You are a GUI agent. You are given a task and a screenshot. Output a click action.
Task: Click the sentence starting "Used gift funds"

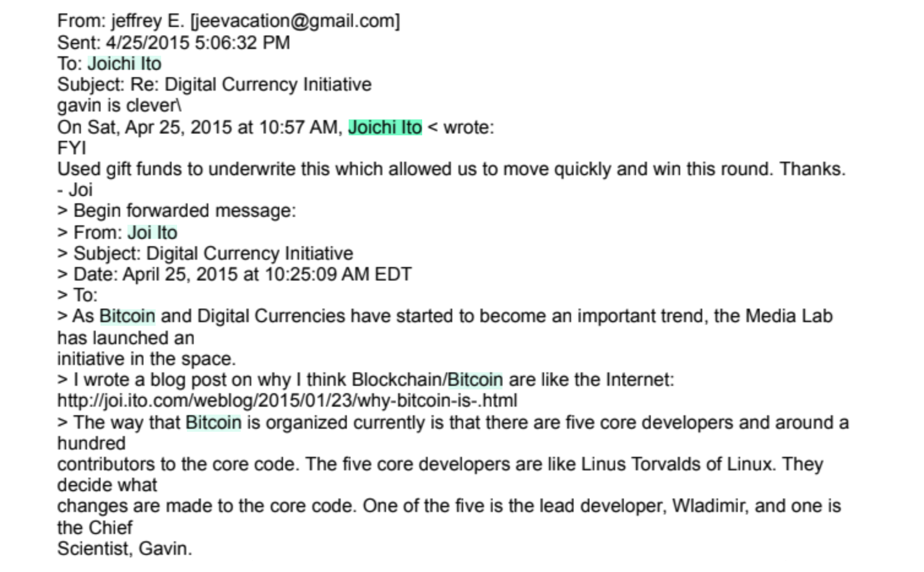[450, 169]
